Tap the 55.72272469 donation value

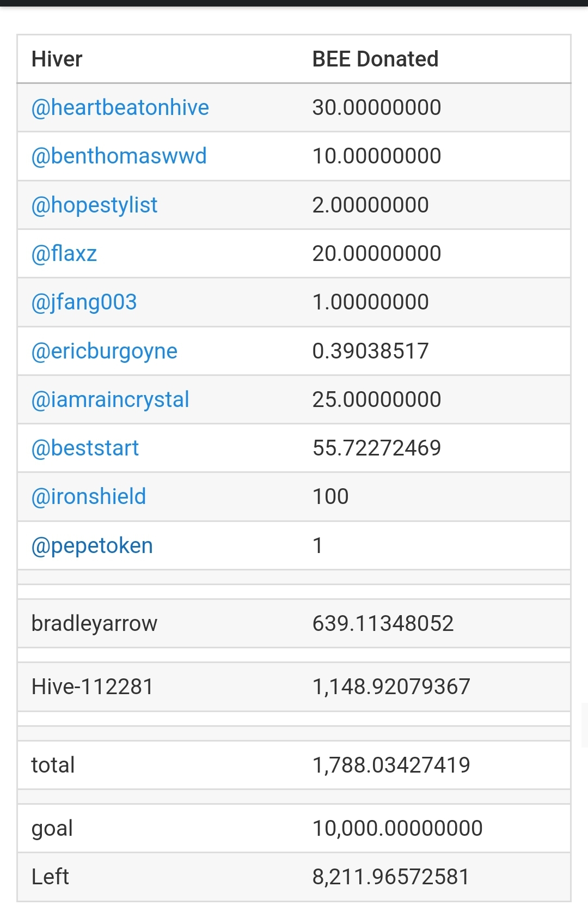coord(377,448)
